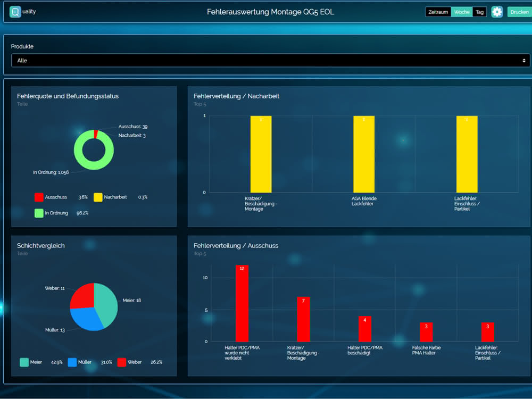Click the Quality logo icon
Screen dimensions: 532x399
coord(15,12)
